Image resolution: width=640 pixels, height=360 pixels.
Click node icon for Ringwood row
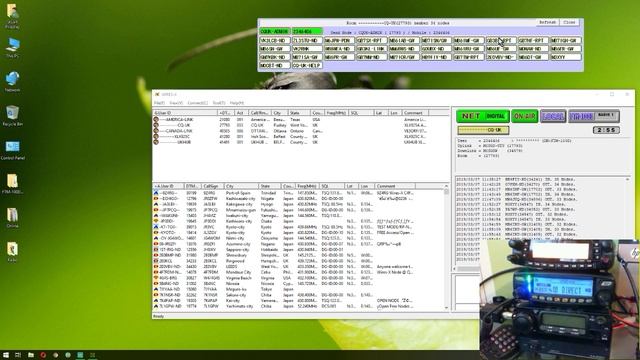(x=156, y=261)
